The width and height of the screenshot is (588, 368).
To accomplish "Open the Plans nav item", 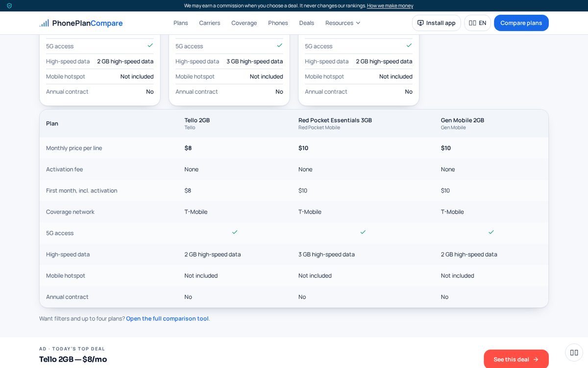I will coord(181,23).
